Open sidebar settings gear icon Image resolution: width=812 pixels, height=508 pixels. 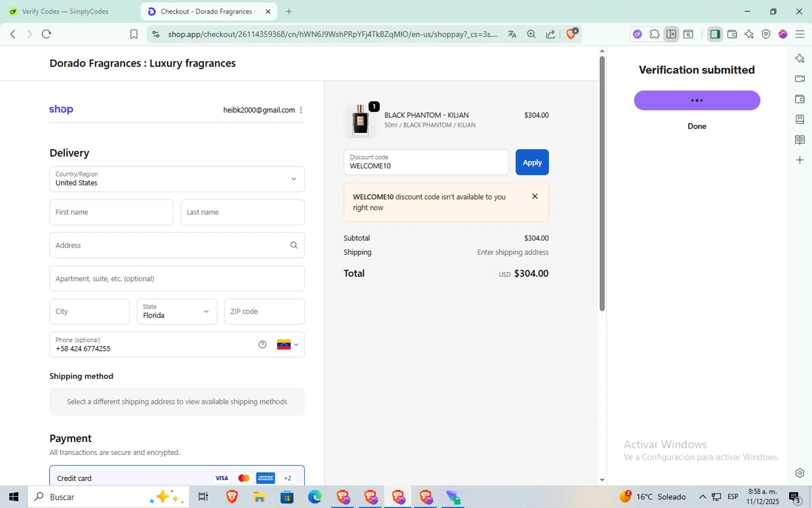[x=800, y=473]
